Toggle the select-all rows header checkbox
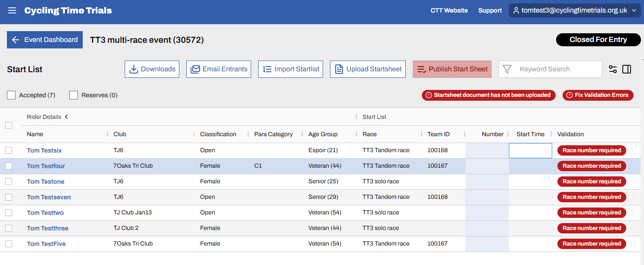Image resolution: width=644 pixels, height=265 pixels. point(9,125)
